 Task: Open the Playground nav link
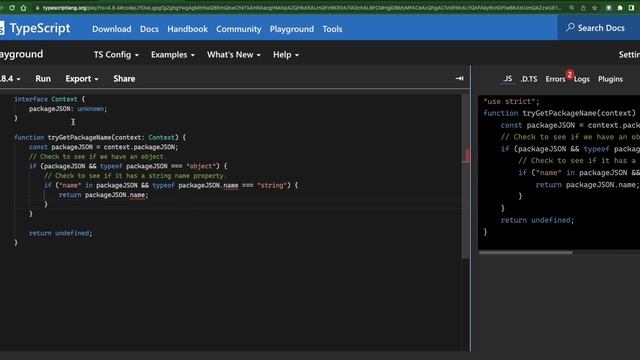pyautogui.click(x=291, y=29)
